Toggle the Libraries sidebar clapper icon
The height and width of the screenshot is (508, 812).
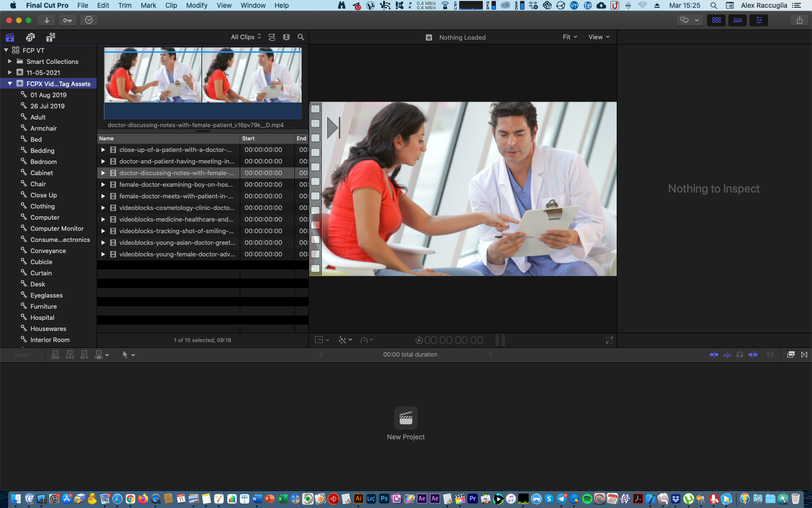pyautogui.click(x=10, y=37)
